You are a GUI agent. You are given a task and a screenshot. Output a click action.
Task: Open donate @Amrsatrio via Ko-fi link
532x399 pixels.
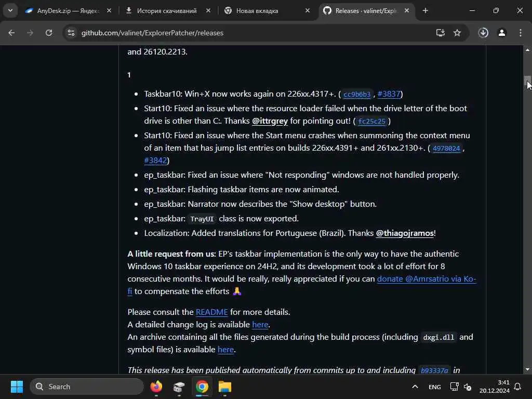tap(427, 279)
